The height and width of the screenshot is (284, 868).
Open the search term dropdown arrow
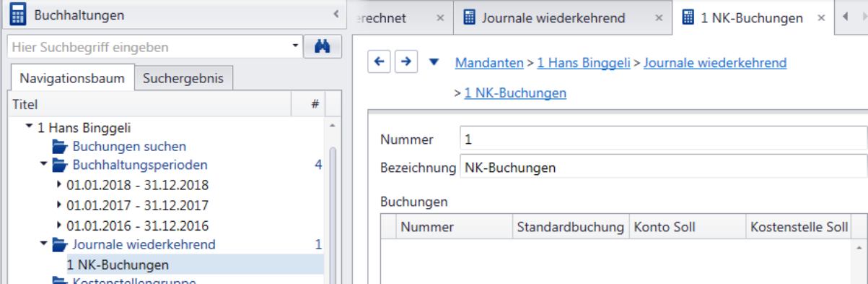click(295, 47)
